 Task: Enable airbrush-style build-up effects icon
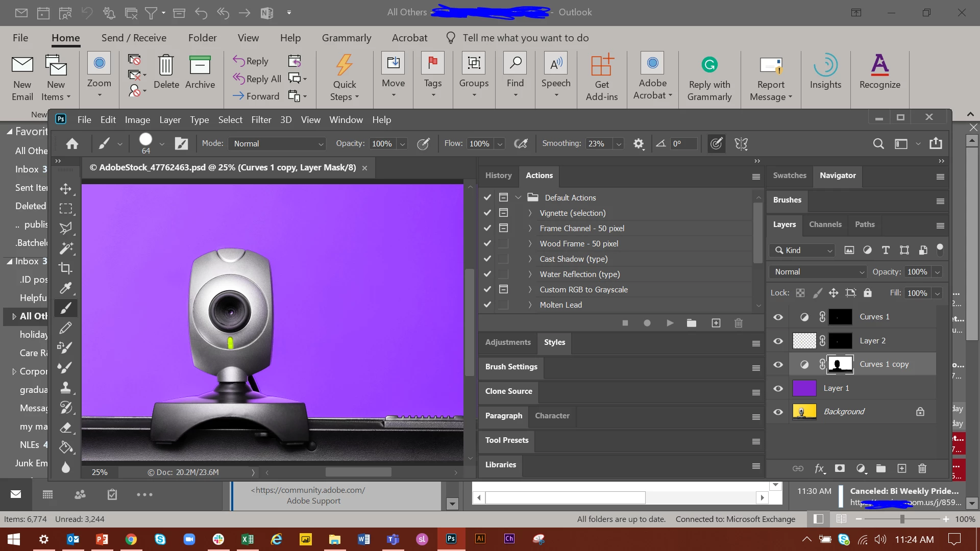(x=521, y=144)
